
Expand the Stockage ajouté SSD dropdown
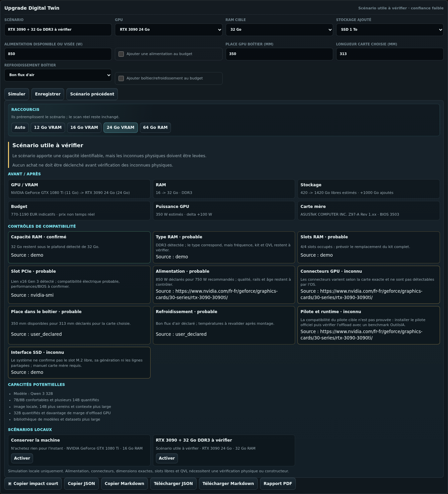[x=390, y=30]
